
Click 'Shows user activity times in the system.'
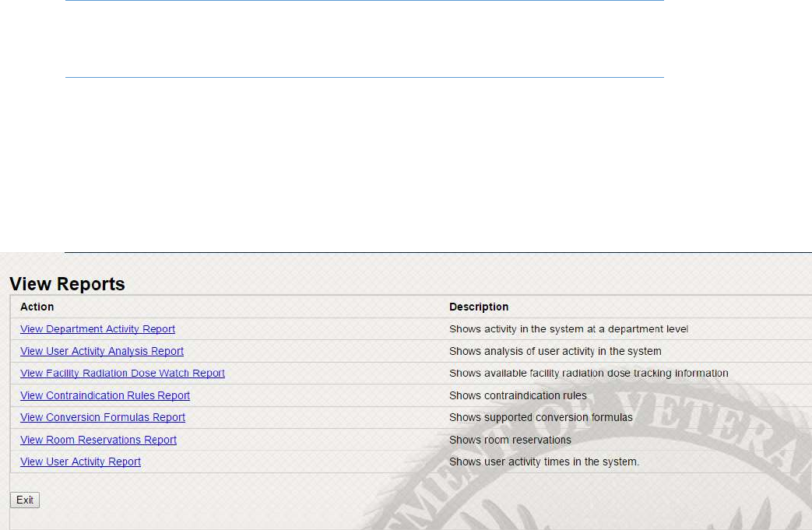pyautogui.click(x=544, y=462)
